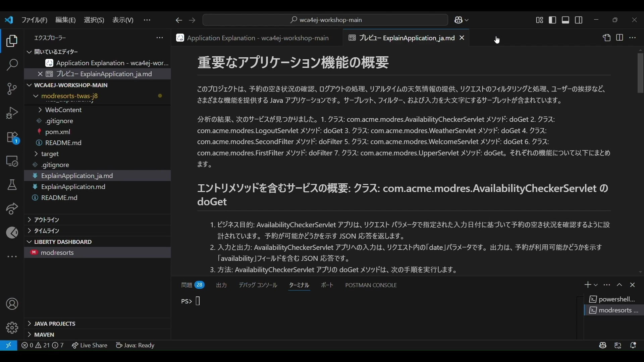The image size is (644, 362).
Task: Expand the WebContent folder
Action: [63, 110]
